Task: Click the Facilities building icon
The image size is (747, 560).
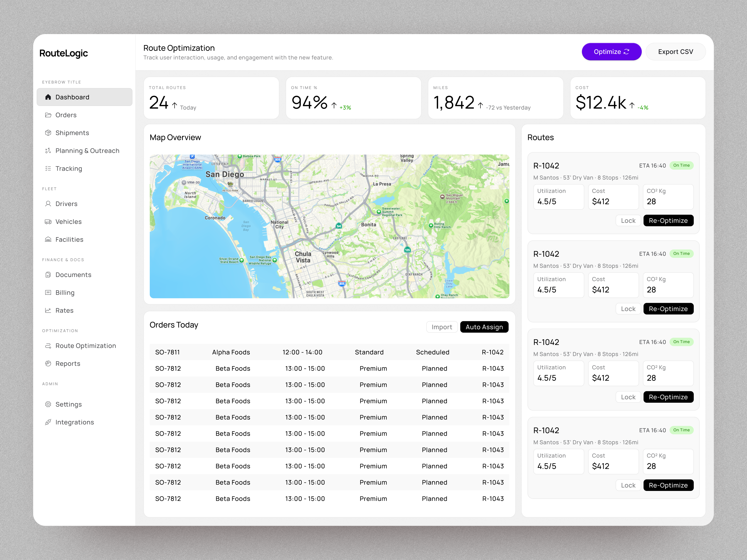Action: point(48,239)
